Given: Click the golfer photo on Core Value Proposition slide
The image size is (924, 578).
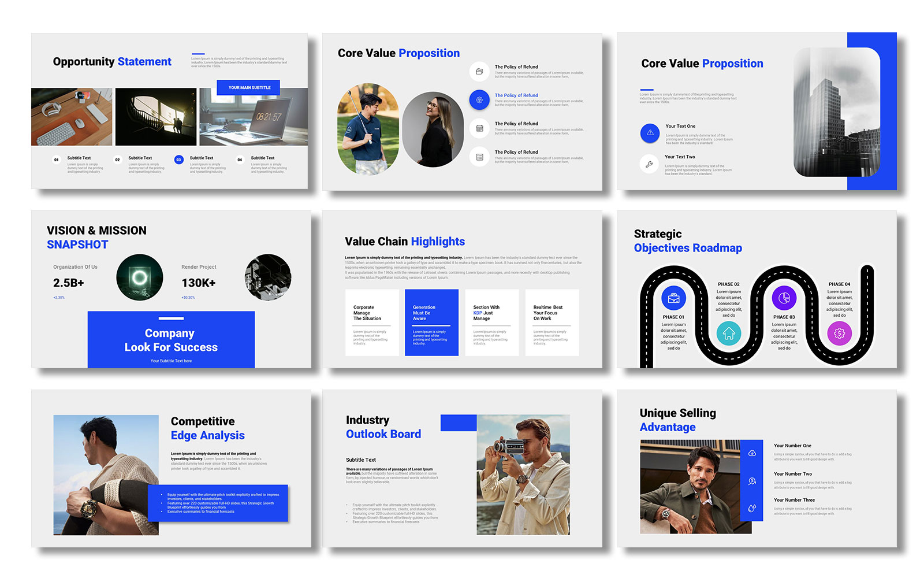Looking at the screenshot, I should click(368, 129).
